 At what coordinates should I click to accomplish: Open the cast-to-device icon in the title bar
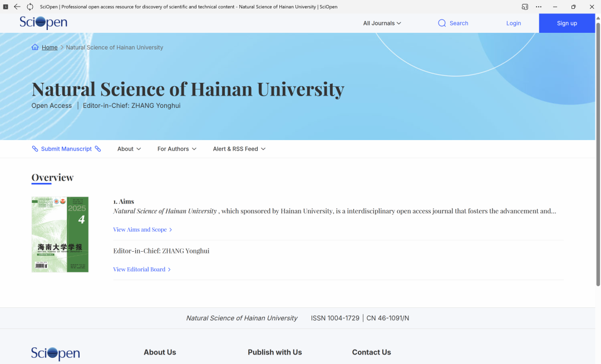(x=525, y=7)
